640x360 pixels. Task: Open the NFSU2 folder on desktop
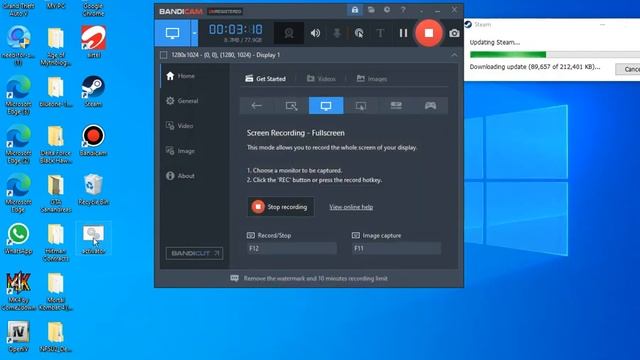pos(56,336)
